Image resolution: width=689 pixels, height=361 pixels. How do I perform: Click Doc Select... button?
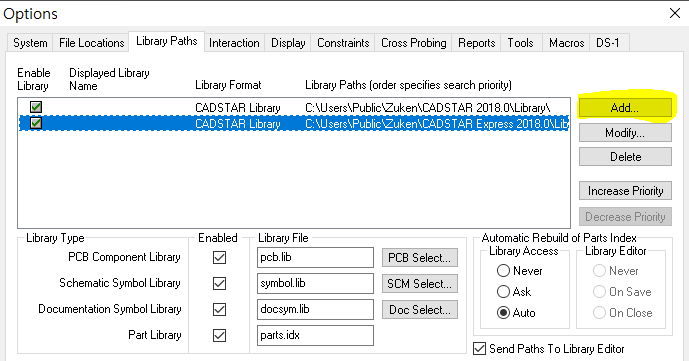click(x=420, y=310)
